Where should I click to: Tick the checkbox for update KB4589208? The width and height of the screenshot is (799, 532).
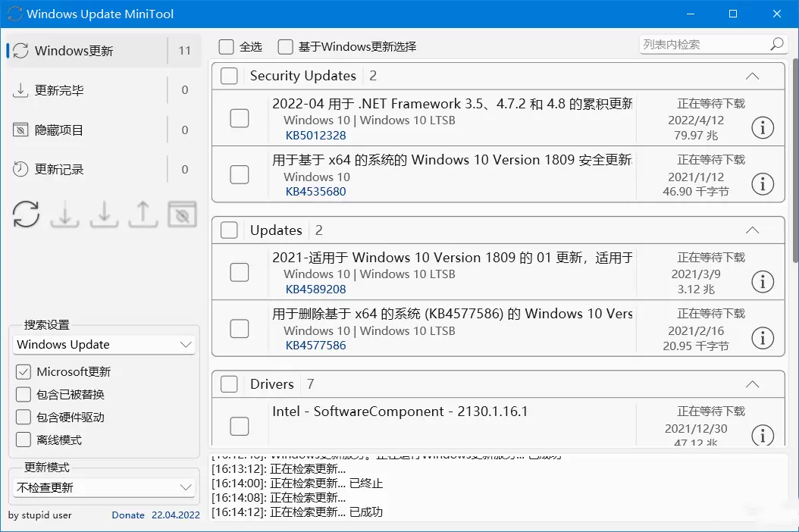240,272
